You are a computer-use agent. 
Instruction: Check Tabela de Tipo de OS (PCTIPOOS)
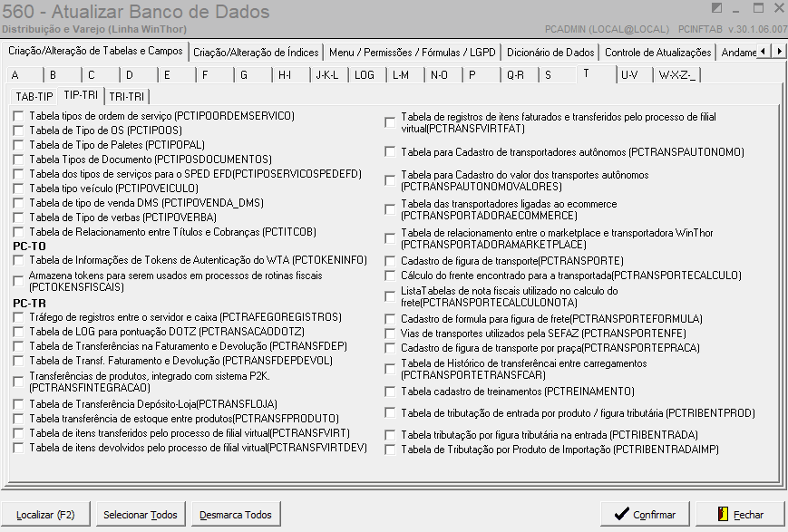tap(19, 131)
